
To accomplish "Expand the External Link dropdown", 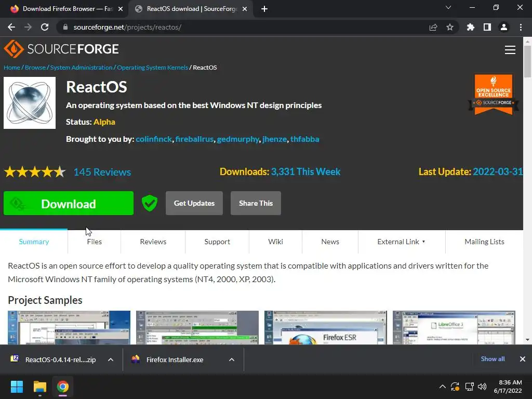I will tap(402, 242).
